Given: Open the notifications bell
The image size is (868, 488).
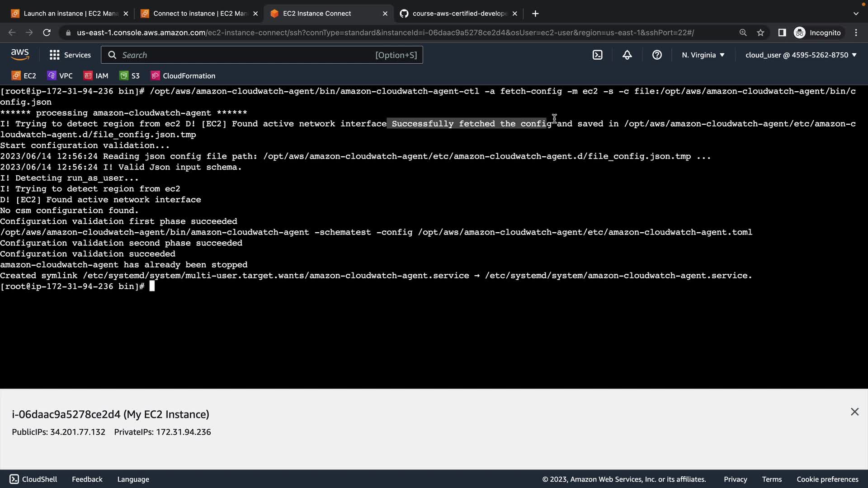Looking at the screenshot, I should pyautogui.click(x=627, y=55).
